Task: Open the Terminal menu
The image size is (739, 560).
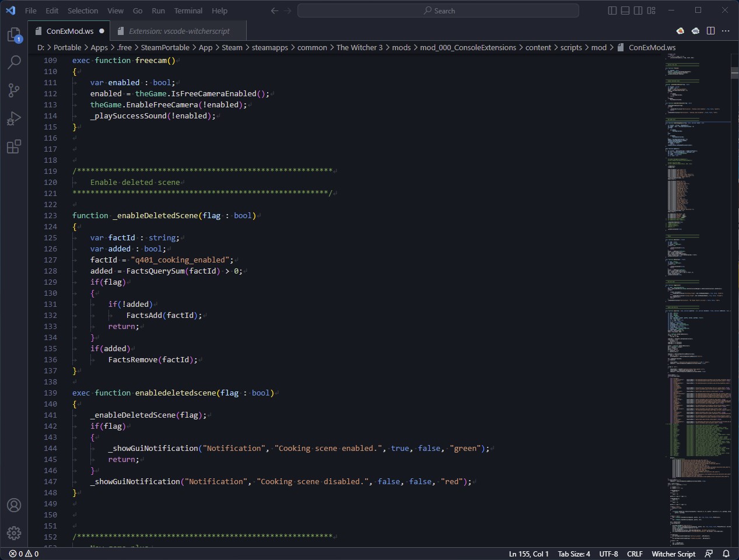Action: coord(188,10)
